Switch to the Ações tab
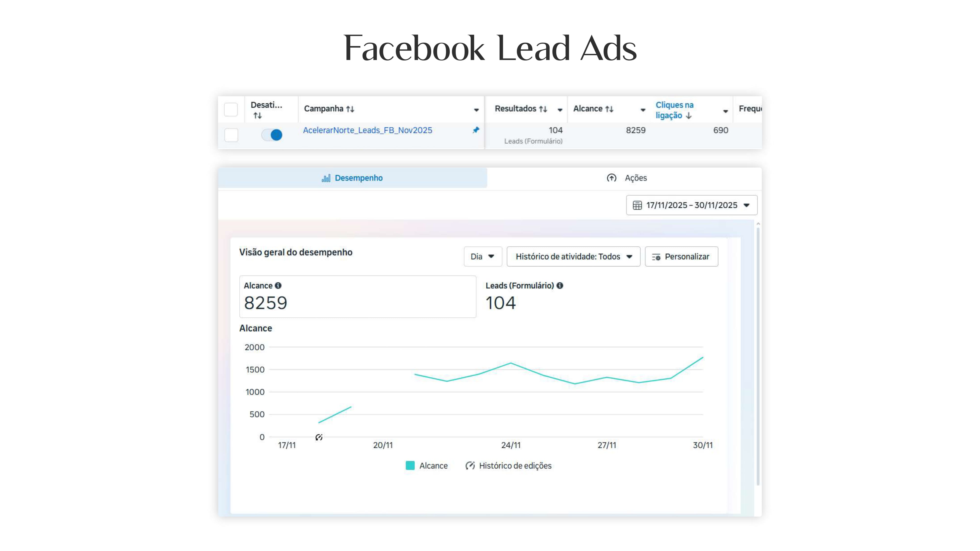The width and height of the screenshot is (980, 551). coord(626,178)
